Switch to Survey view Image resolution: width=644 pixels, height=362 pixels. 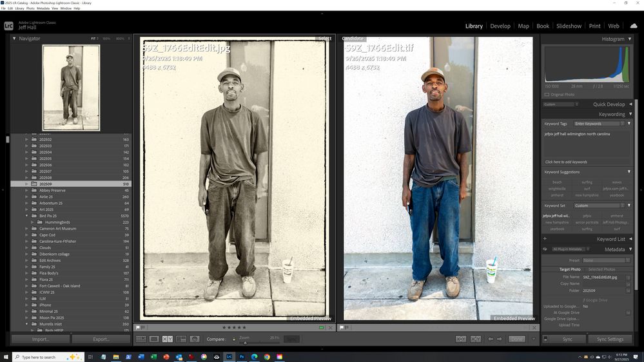[x=181, y=339]
